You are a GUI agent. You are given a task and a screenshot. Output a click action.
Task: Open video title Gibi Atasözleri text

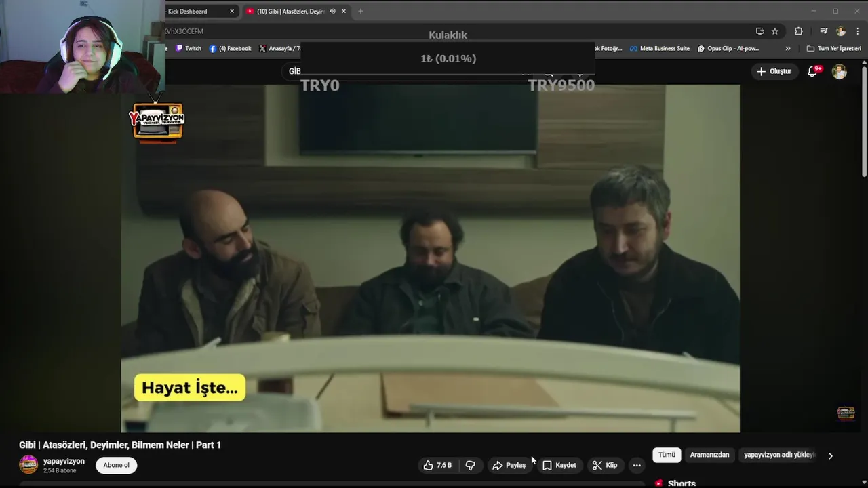[120, 445]
